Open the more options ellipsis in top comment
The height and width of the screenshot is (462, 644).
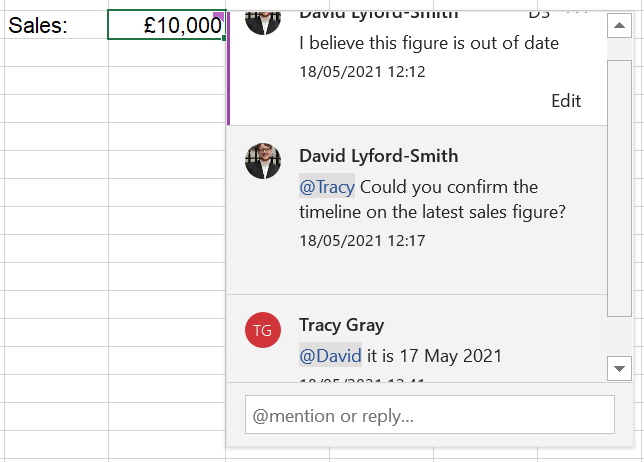pos(577,12)
